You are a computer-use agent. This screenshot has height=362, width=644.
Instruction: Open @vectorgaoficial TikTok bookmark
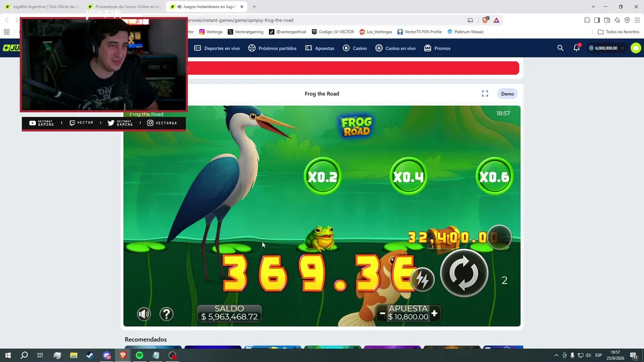(287, 32)
